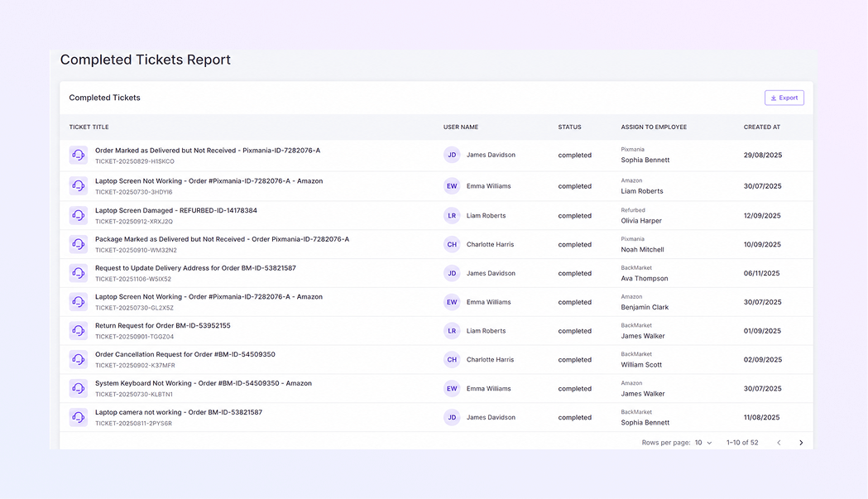Click headset icon for ticket TICKET-20250730-3HDYI6
The width and height of the screenshot is (868, 499).
pos(78,185)
